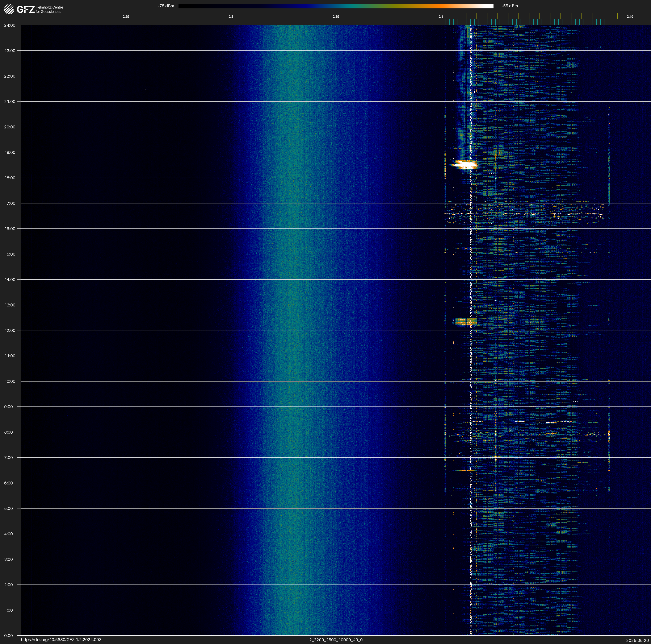Select the 2.25 frequency axis label

coord(126,17)
